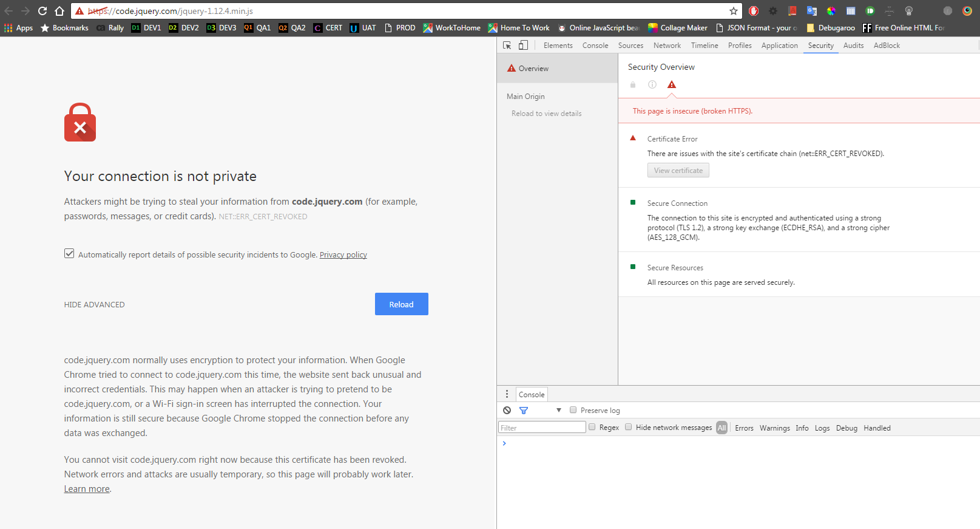
Task: Check Hide network messages
Action: [629, 427]
